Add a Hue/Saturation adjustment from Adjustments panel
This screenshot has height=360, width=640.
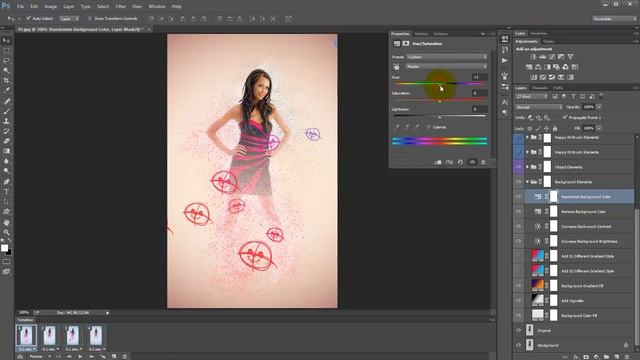pos(529,67)
